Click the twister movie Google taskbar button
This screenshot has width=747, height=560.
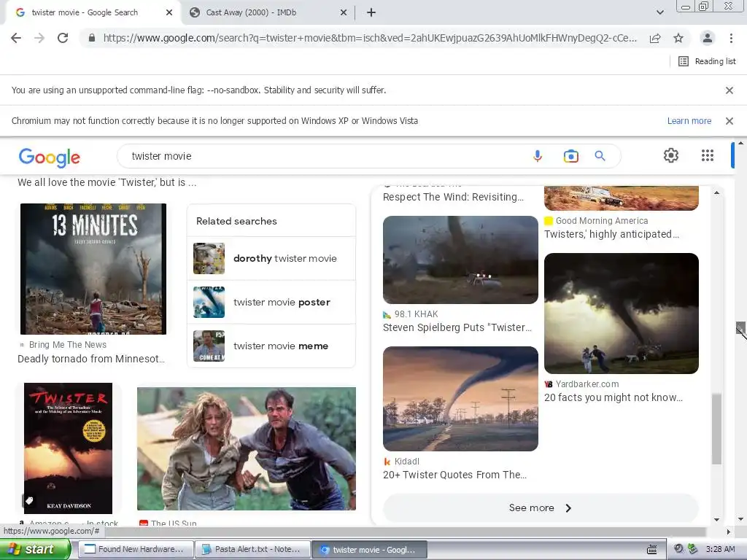click(x=369, y=550)
